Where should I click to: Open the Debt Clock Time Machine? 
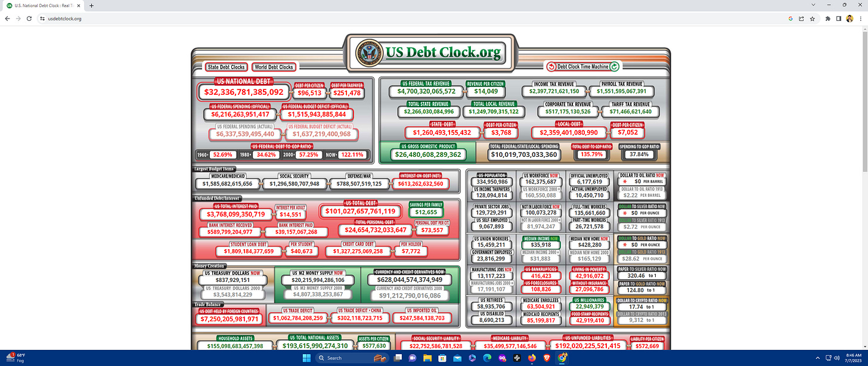[583, 67]
